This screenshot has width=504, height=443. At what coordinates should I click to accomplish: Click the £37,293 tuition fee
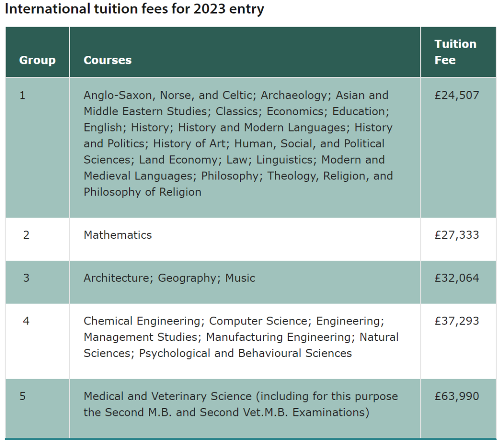coord(457,321)
